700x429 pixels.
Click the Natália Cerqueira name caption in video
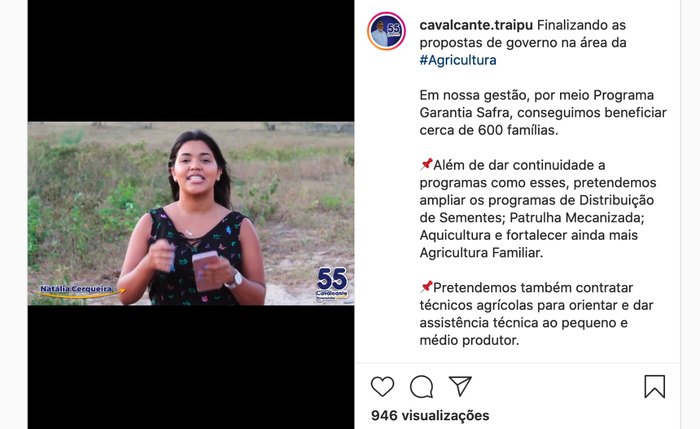[76, 289]
